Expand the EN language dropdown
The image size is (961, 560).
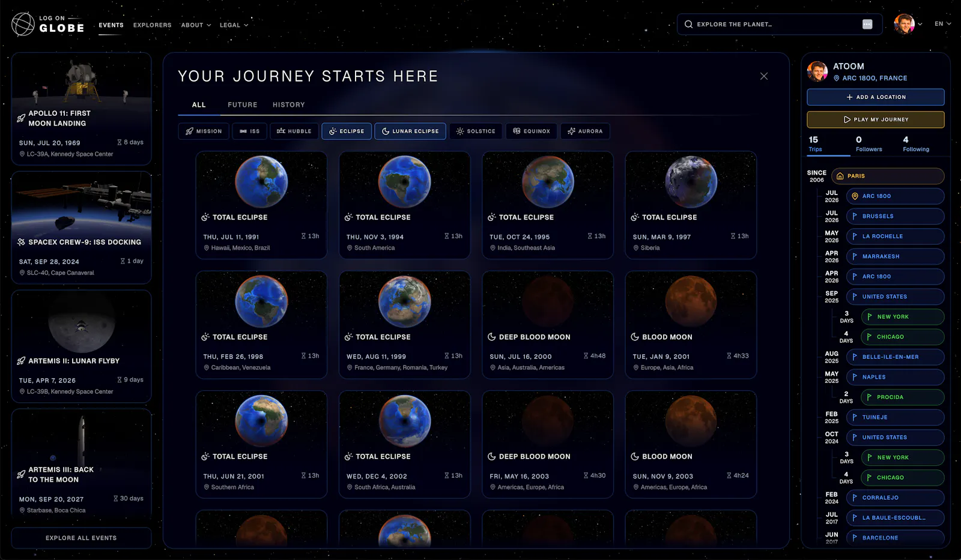942,24
